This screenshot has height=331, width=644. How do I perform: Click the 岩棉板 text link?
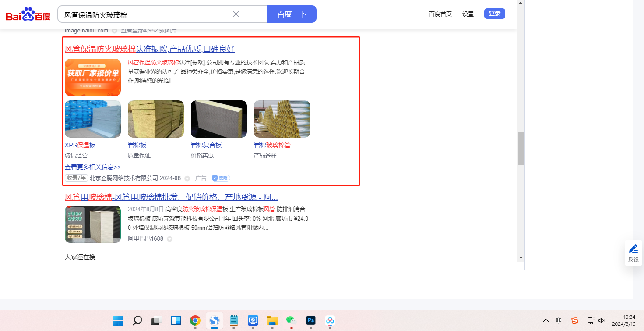point(137,145)
